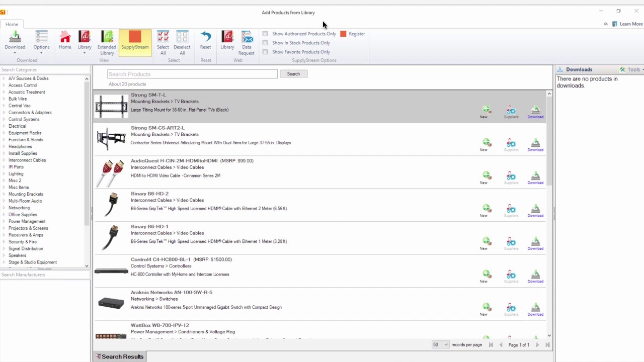Click the category list scrollbar down arrow
This screenshot has height=362, width=644.
87,266
